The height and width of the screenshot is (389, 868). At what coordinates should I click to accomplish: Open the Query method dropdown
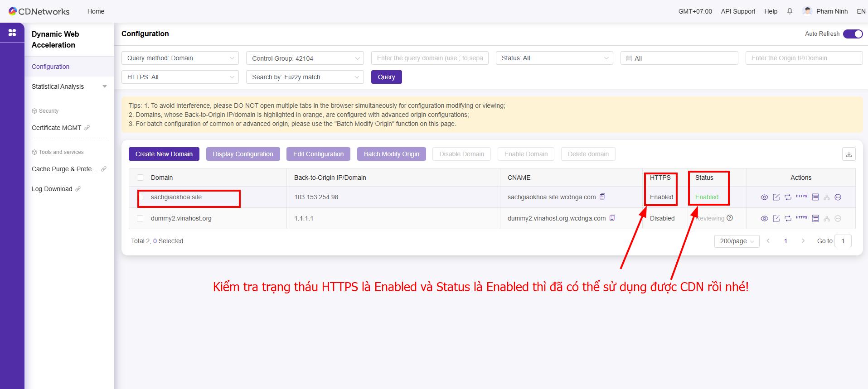[x=180, y=58]
